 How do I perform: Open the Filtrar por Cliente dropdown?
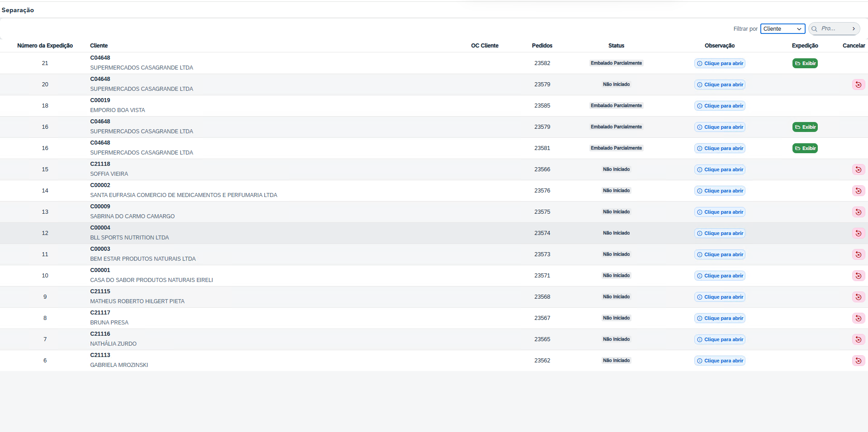tap(783, 29)
